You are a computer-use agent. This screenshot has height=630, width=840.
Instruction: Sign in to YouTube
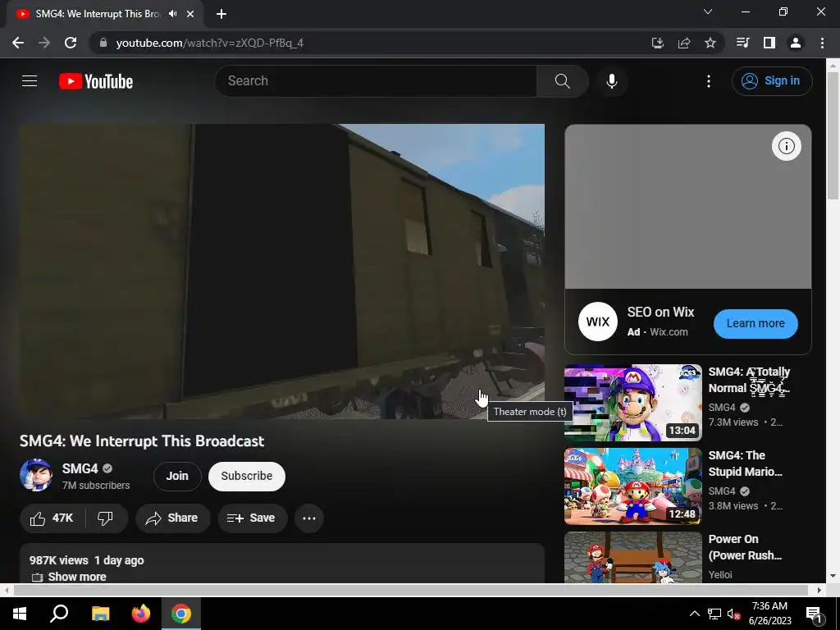pyautogui.click(x=772, y=81)
